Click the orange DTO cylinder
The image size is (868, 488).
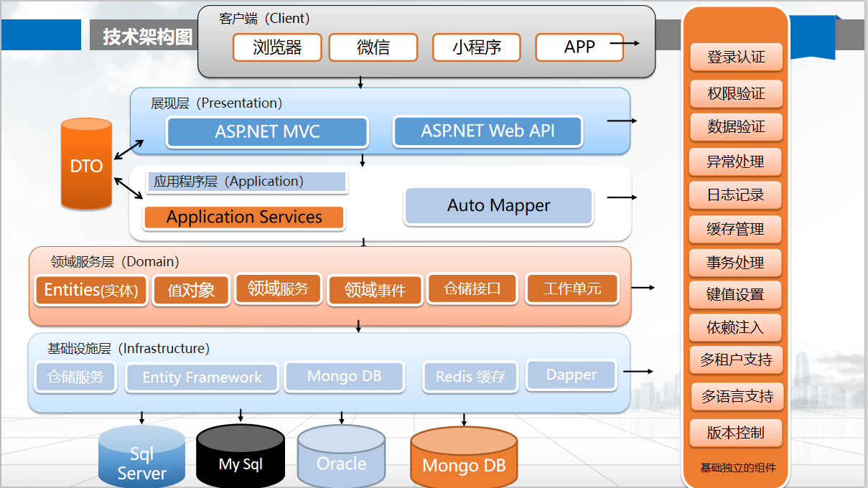click(86, 164)
